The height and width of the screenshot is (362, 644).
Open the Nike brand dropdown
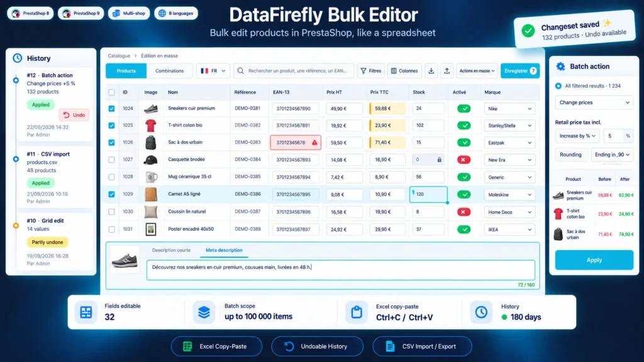509,109
